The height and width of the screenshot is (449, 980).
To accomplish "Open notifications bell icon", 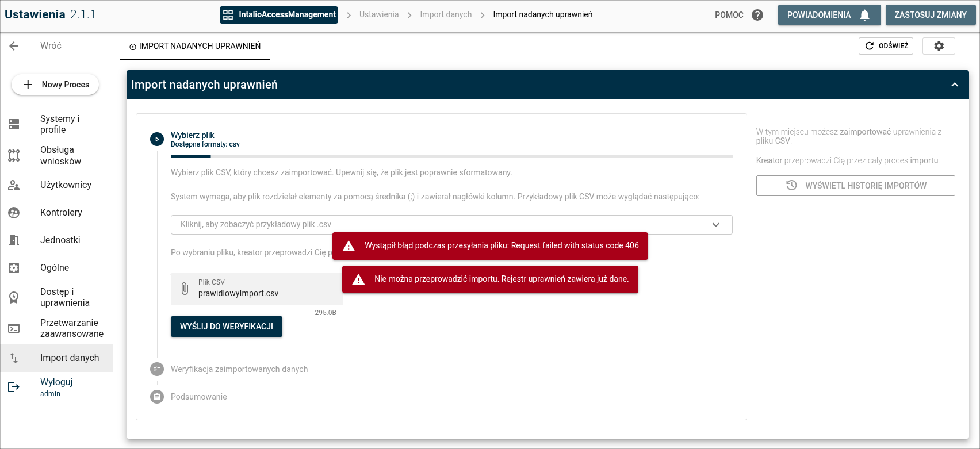I will tap(864, 15).
